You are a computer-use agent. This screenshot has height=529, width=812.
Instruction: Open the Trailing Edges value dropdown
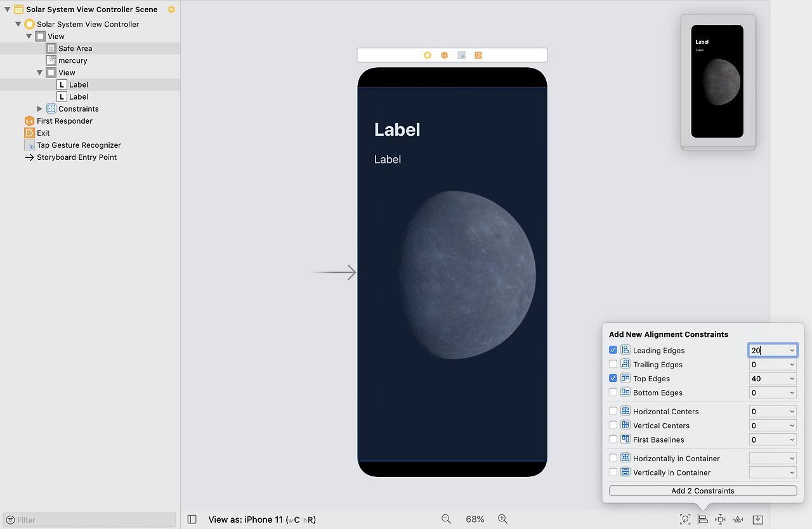792,365
